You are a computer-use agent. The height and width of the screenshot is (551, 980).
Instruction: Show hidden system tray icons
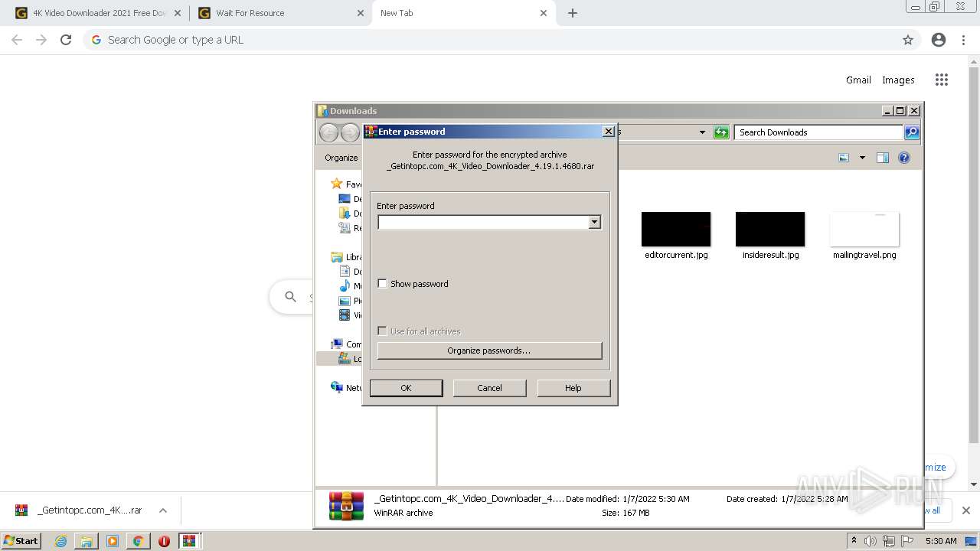(854, 541)
